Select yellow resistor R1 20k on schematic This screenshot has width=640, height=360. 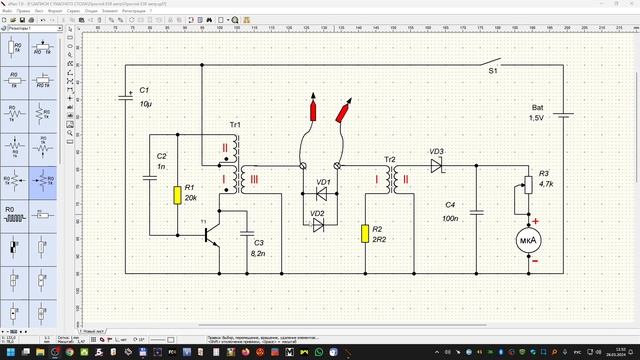click(177, 195)
